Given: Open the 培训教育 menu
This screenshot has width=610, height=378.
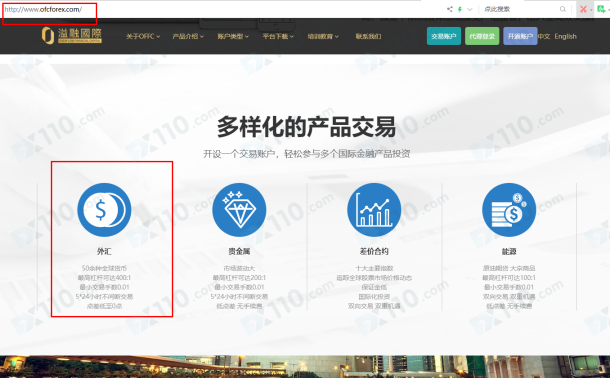Looking at the screenshot, I should [x=323, y=37].
